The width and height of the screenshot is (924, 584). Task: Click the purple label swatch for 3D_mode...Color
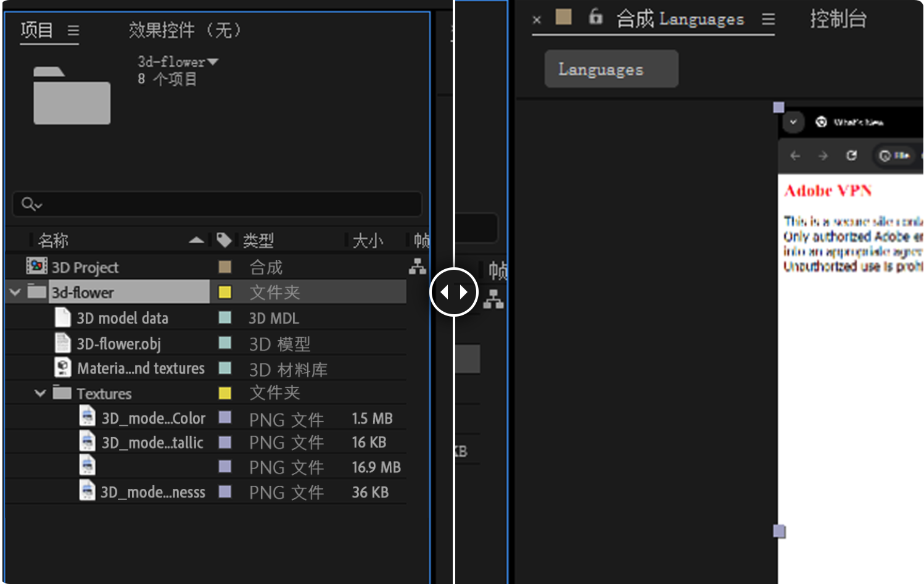coord(225,418)
